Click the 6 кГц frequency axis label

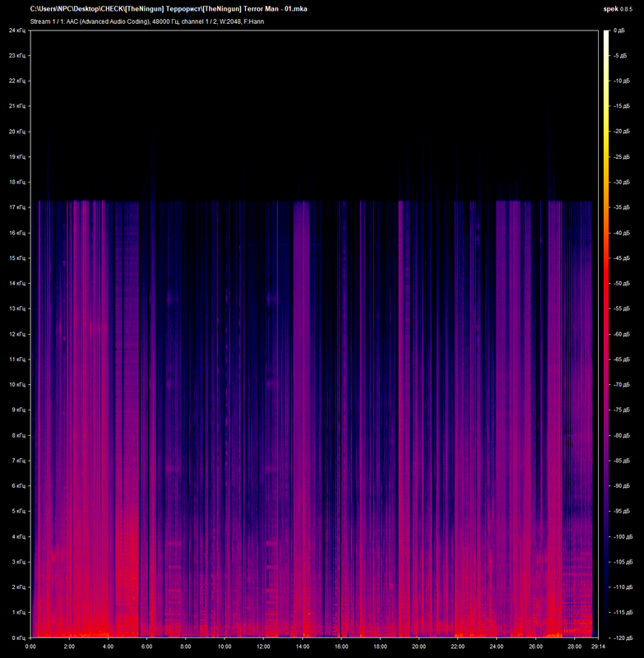point(18,485)
